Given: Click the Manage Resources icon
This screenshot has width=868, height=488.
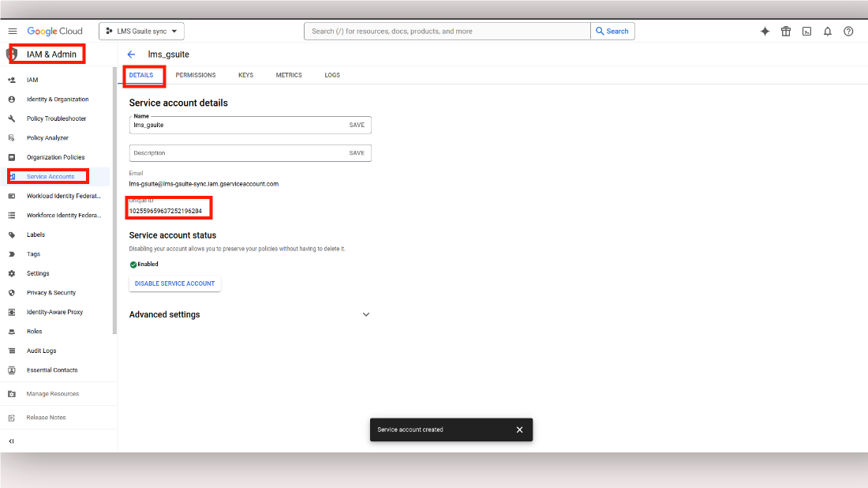Looking at the screenshot, I should click(12, 394).
